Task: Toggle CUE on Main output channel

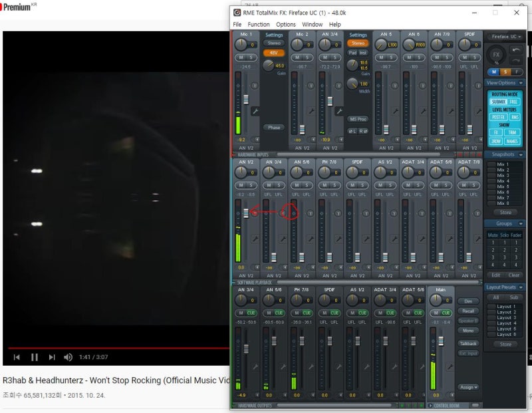Action: coord(446,313)
